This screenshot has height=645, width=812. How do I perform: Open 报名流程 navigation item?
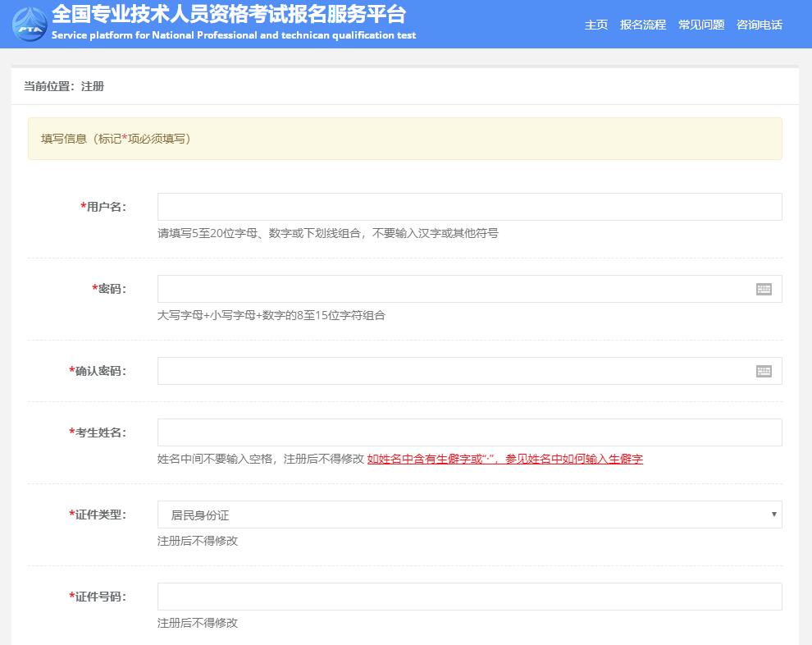(x=643, y=25)
